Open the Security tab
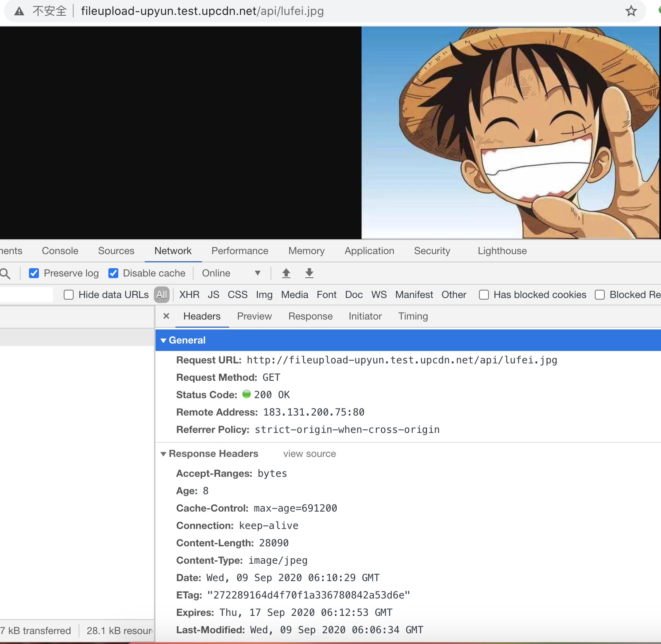 432,251
